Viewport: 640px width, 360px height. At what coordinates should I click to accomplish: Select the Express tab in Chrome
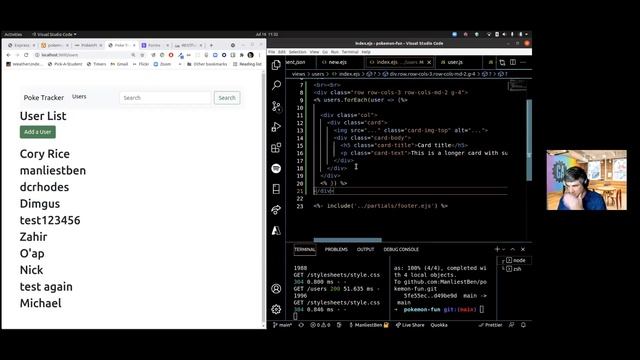[x=22, y=45]
